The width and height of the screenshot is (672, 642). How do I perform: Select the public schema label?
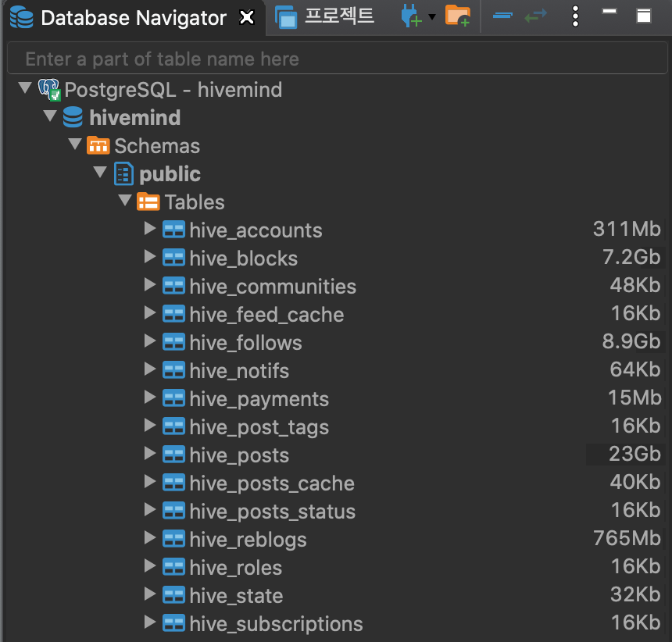click(x=170, y=174)
